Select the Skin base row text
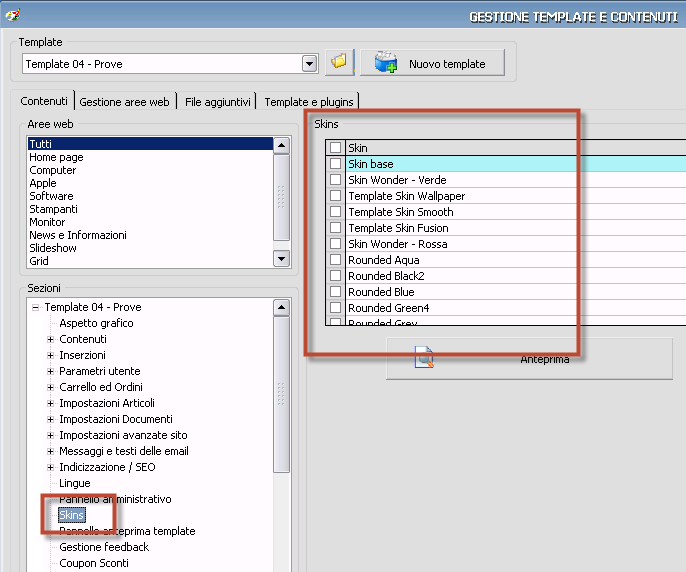Viewport: 686px width, 572px height. [371, 164]
